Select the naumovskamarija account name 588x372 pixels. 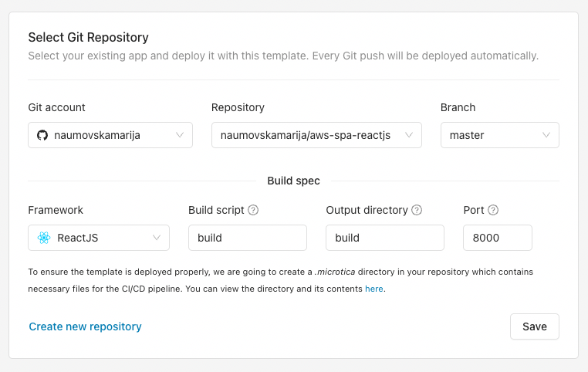(97, 135)
